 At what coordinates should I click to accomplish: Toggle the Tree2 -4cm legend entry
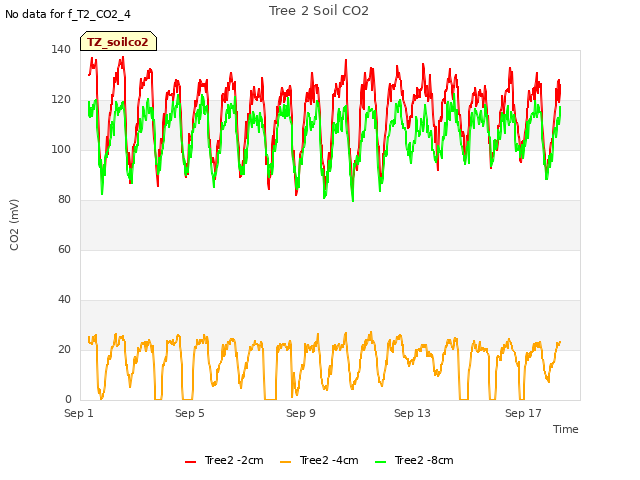[319, 460]
